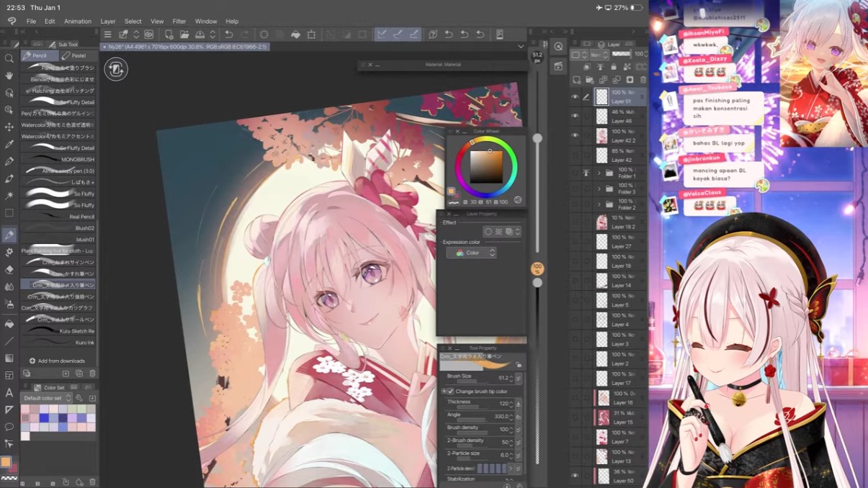Uncheck Change brush tip color checkbox

point(450,392)
